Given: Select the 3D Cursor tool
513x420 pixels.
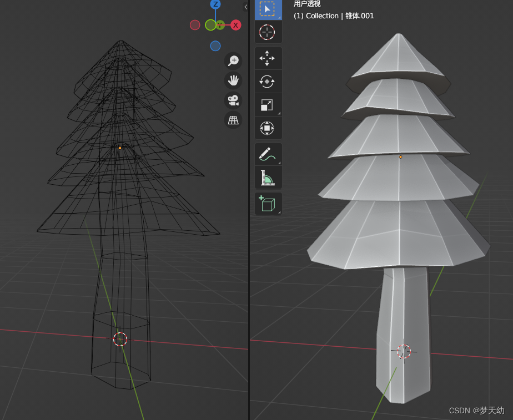Looking at the screenshot, I should 268,32.
